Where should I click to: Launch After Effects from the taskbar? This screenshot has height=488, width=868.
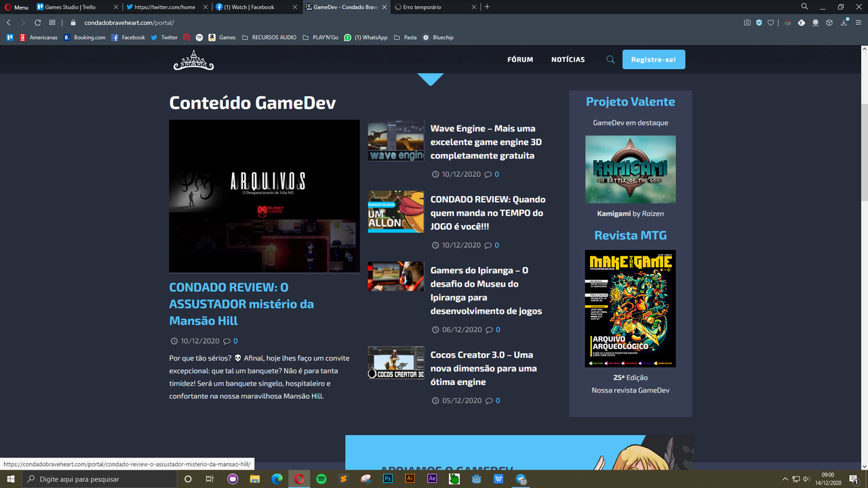click(432, 479)
